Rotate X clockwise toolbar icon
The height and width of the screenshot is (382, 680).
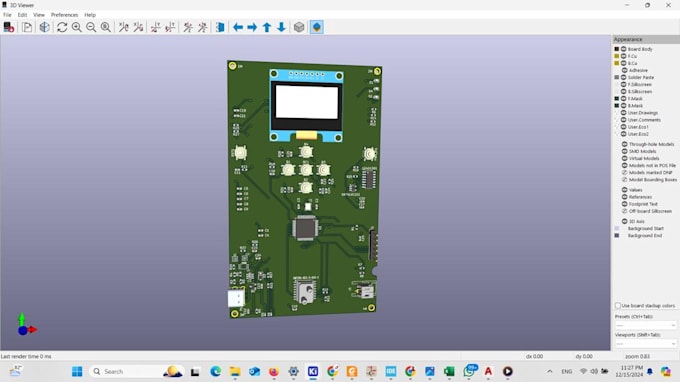click(124, 27)
